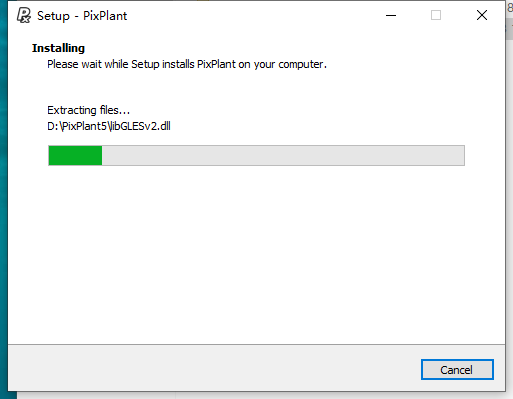Click the gray footer area beside Cancel
The width and height of the screenshot is (513, 399).
[x=213, y=368]
